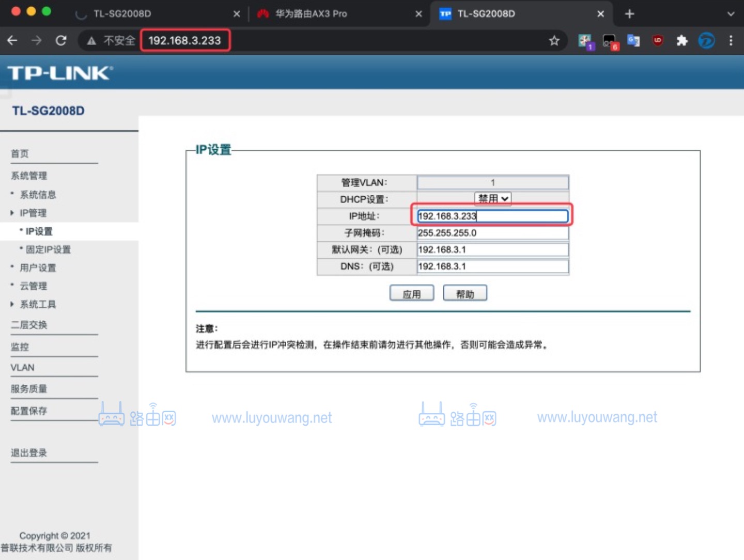Select 首页 in the sidebar menu
This screenshot has width=744, height=560.
(20, 153)
